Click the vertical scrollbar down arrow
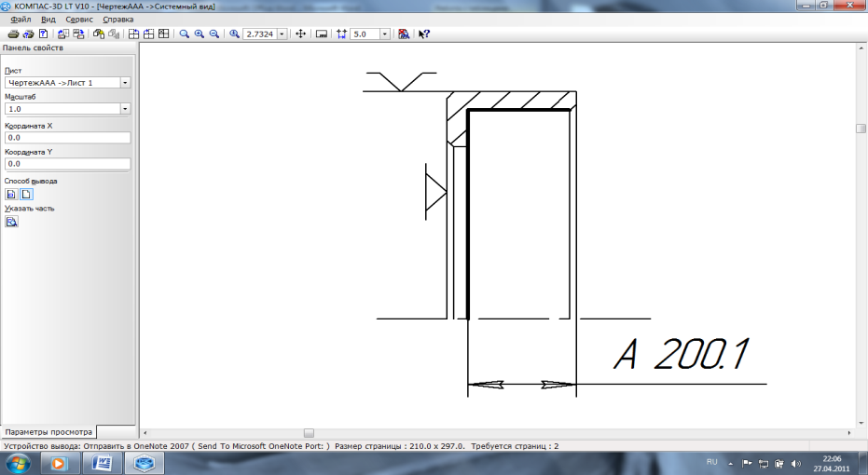Image resolution: width=868 pixels, height=475 pixels. tap(861, 424)
